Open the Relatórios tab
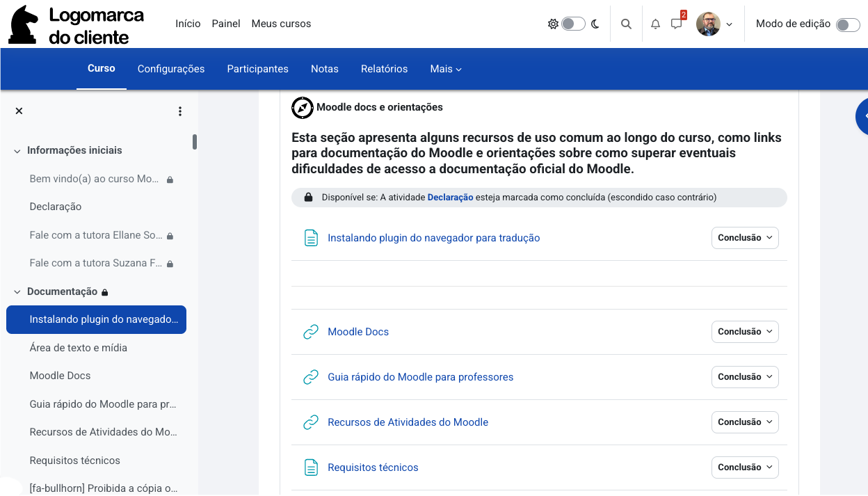 pos(384,69)
